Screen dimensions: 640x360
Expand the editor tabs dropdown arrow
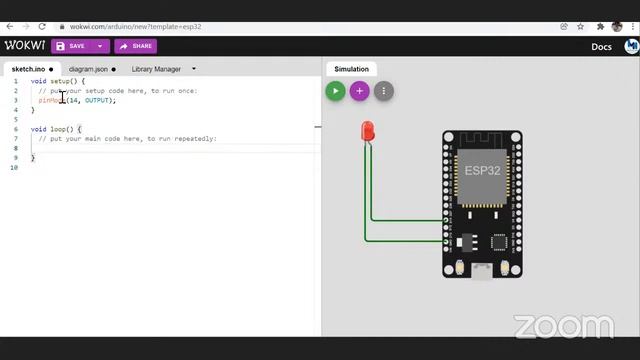[194, 69]
